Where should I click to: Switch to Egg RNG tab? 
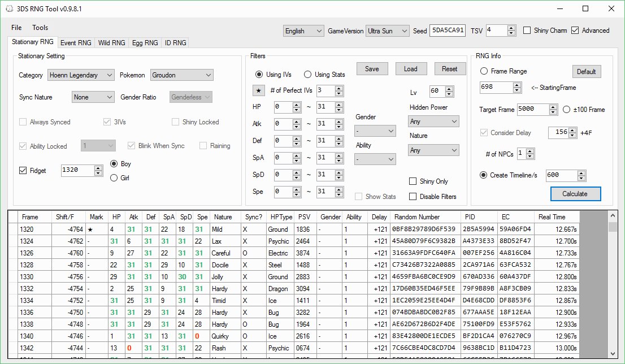(x=145, y=42)
